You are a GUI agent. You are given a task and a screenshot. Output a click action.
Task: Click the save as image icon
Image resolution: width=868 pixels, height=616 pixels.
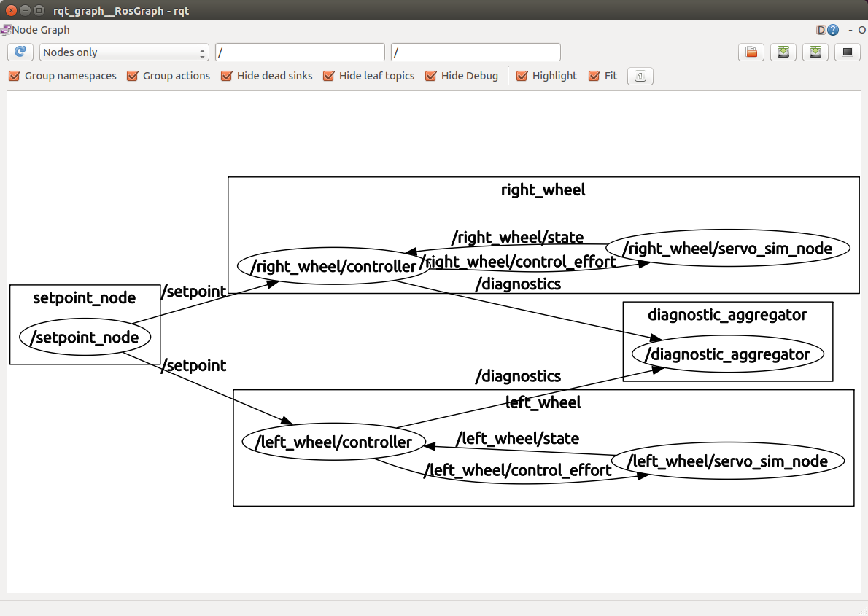pos(848,52)
